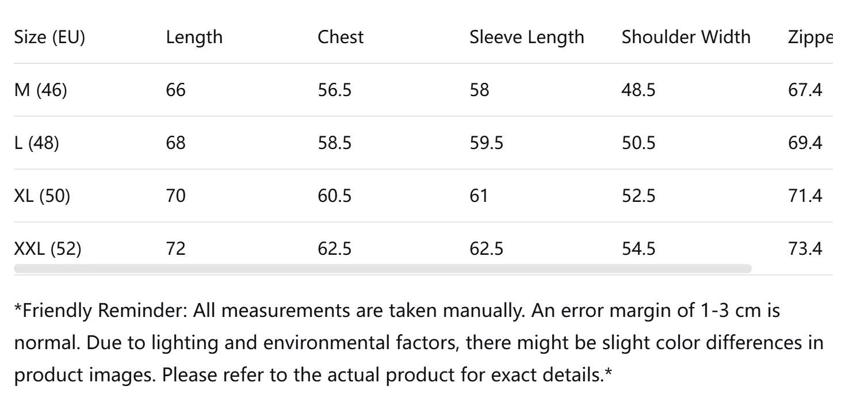Click the 67.4 value in the M row
Image resolution: width=868 pixels, height=394 pixels.
pos(805,90)
